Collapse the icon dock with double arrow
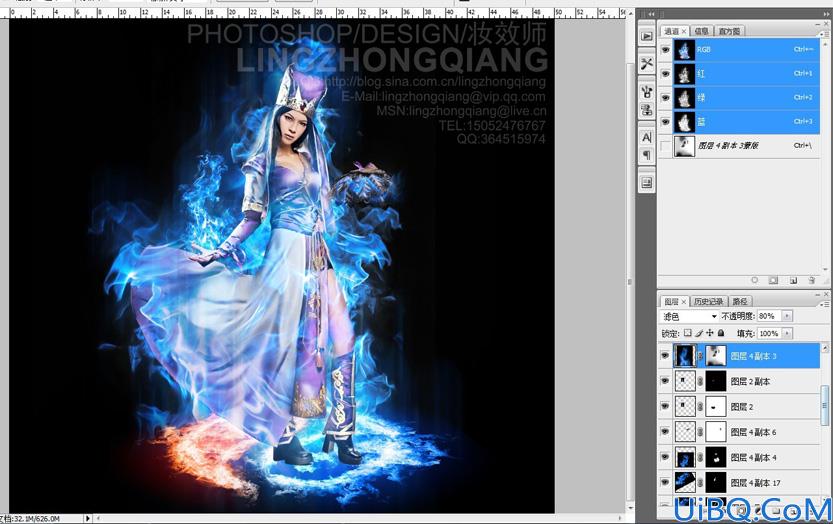 click(x=651, y=14)
